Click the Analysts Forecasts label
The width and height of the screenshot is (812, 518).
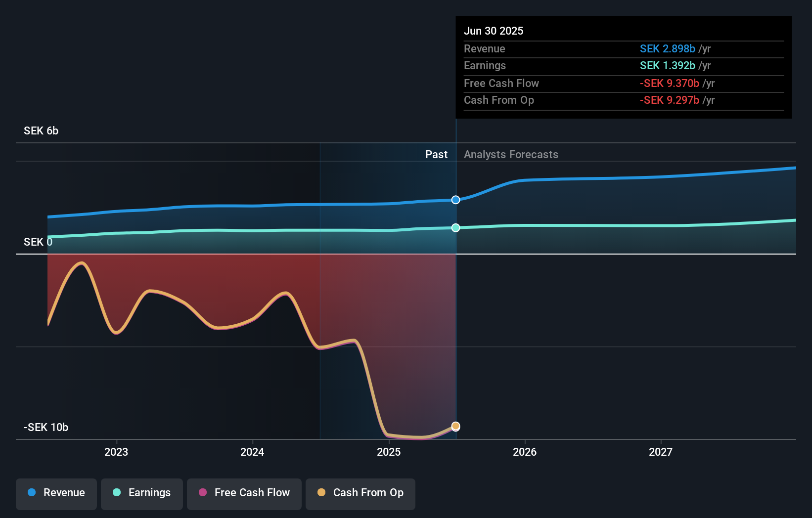511,155
